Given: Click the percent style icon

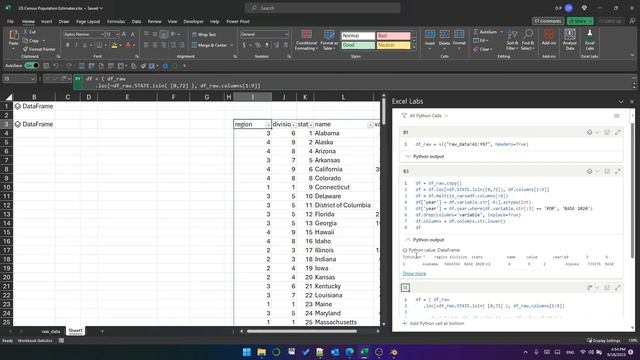Looking at the screenshot, I should pos(258,45).
